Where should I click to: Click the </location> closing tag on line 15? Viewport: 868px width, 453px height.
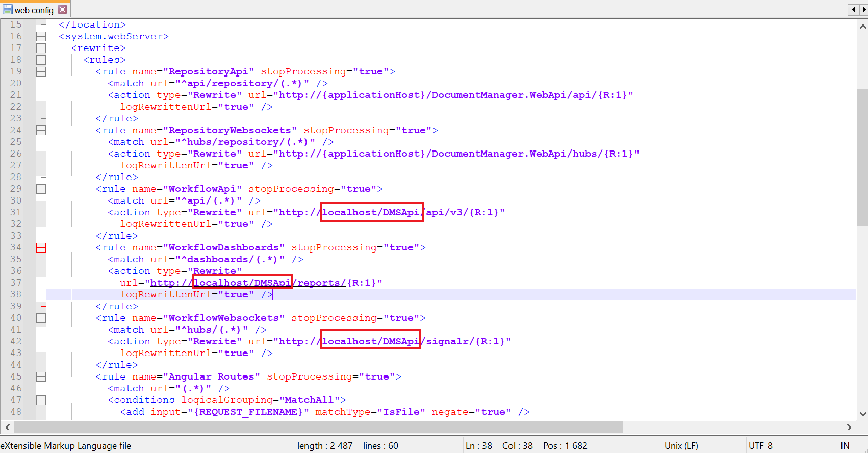click(92, 24)
